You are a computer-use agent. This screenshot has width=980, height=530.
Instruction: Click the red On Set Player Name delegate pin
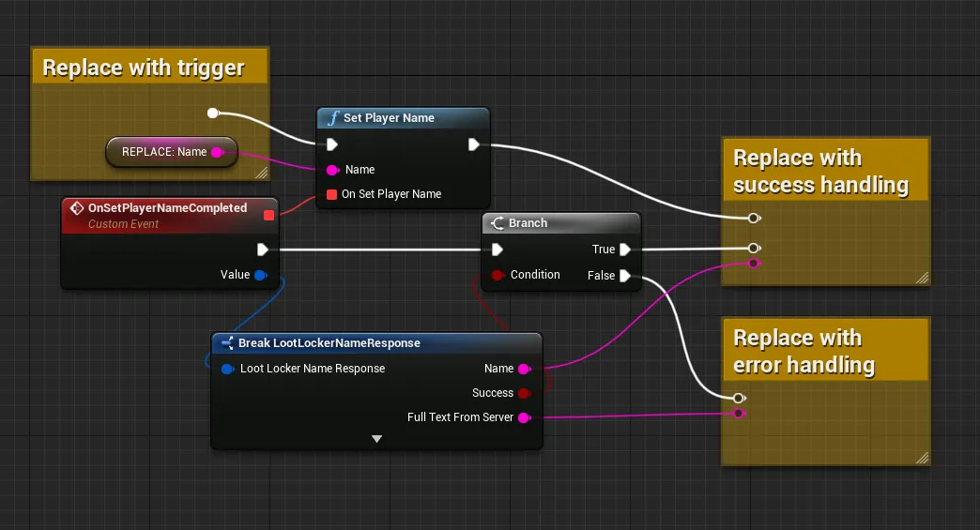coord(332,194)
